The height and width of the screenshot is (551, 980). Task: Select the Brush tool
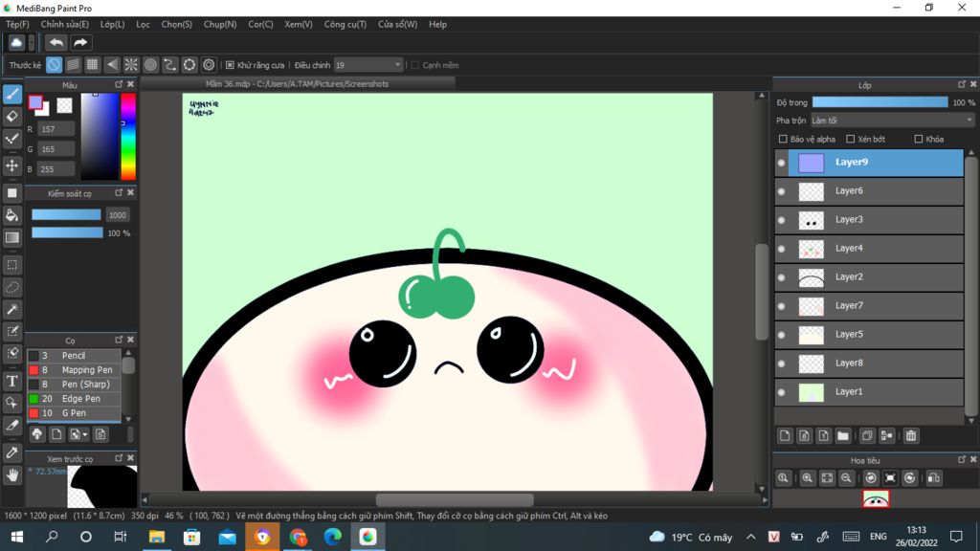coord(11,95)
